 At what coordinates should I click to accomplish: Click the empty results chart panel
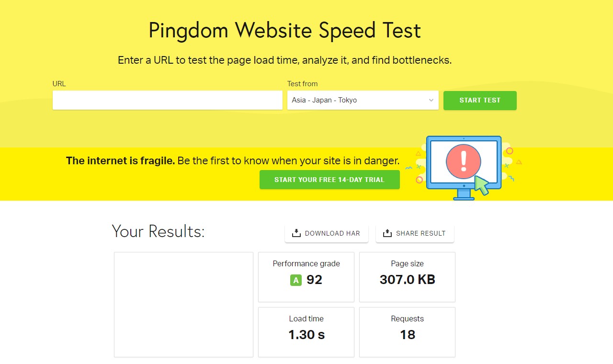pos(183,305)
